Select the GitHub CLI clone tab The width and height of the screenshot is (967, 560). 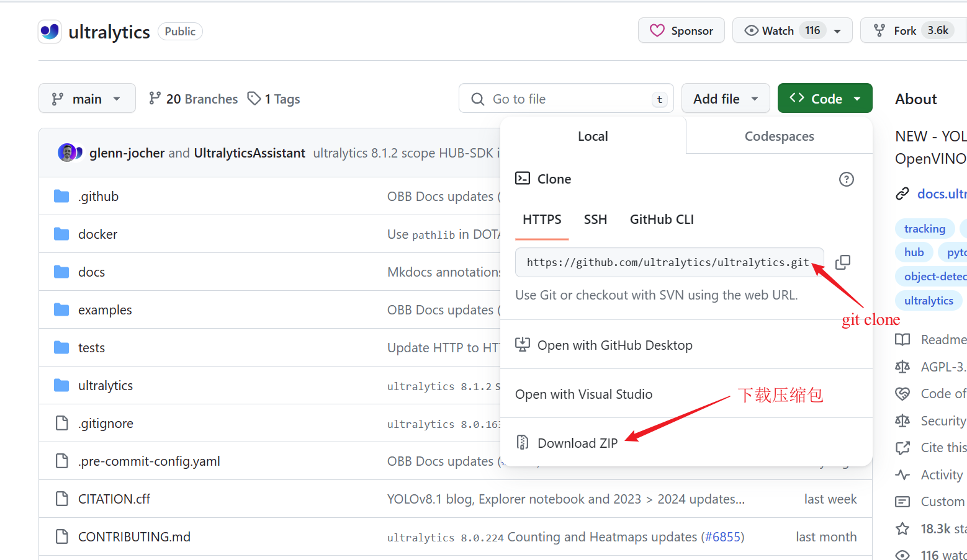[x=662, y=220]
